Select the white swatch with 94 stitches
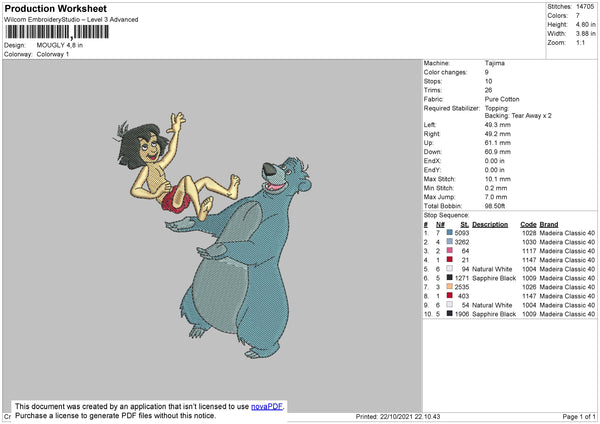Screen dimensions: 600x424 [450, 269]
